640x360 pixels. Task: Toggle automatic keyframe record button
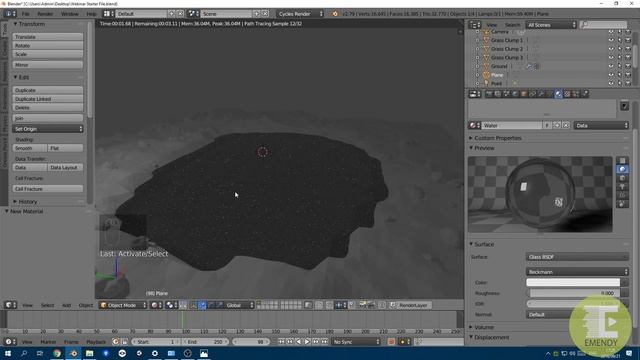coord(391,342)
